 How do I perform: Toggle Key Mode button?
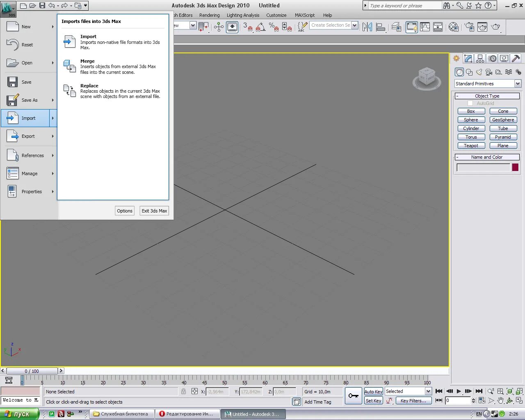tap(439, 400)
